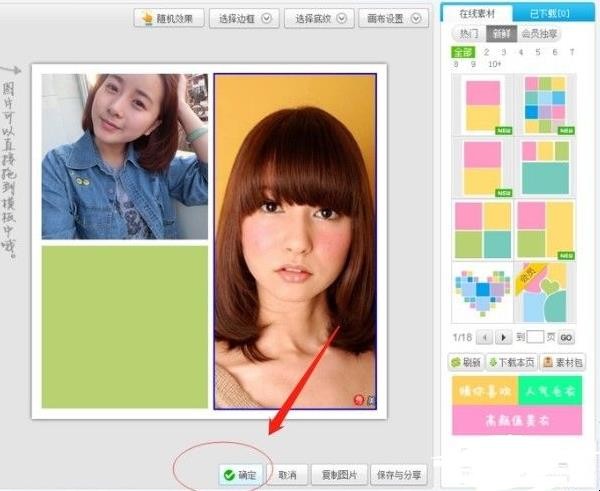
Task: Choose the pixel heart-shaped blue template
Action: coord(483,293)
